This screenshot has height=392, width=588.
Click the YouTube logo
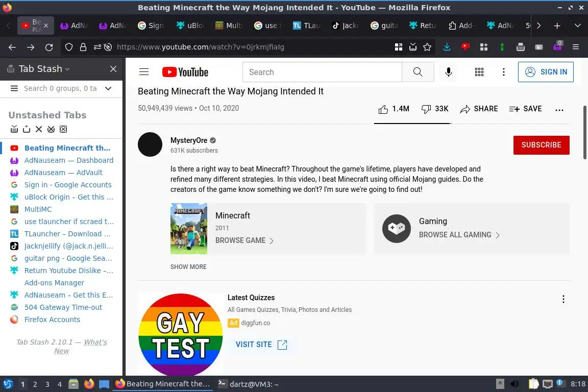(185, 72)
